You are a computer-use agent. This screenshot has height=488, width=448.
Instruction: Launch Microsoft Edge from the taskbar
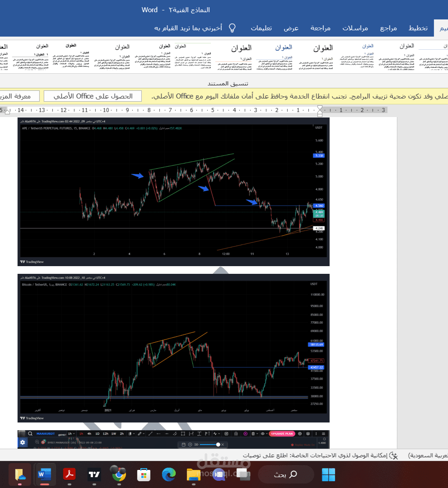[168, 474]
